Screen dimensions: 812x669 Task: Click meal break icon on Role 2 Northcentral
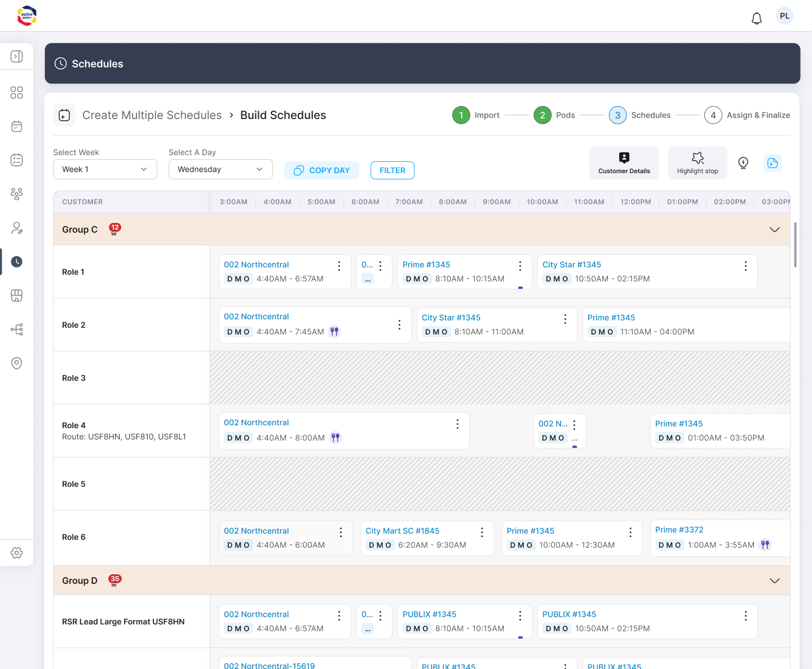point(334,332)
